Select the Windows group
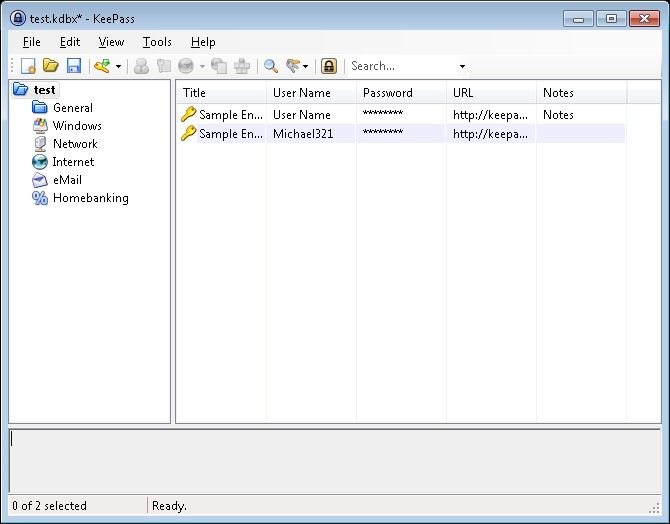The image size is (670, 524). click(77, 126)
